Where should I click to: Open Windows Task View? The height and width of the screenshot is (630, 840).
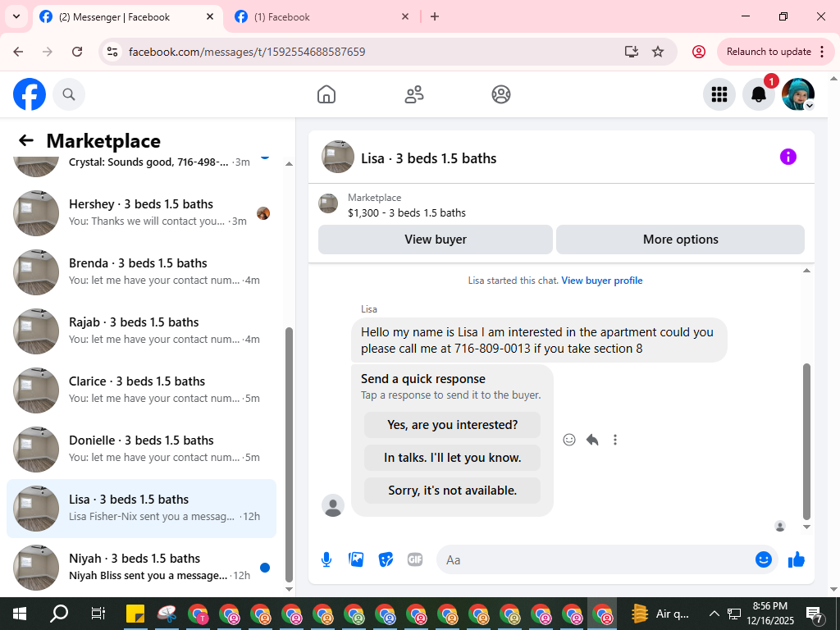(x=98, y=614)
